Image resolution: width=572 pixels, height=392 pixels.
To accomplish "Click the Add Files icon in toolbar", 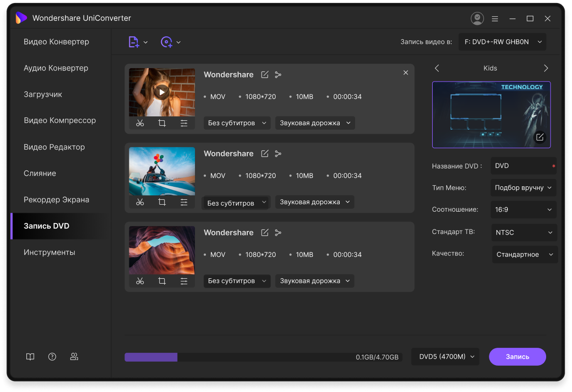I will (x=133, y=42).
